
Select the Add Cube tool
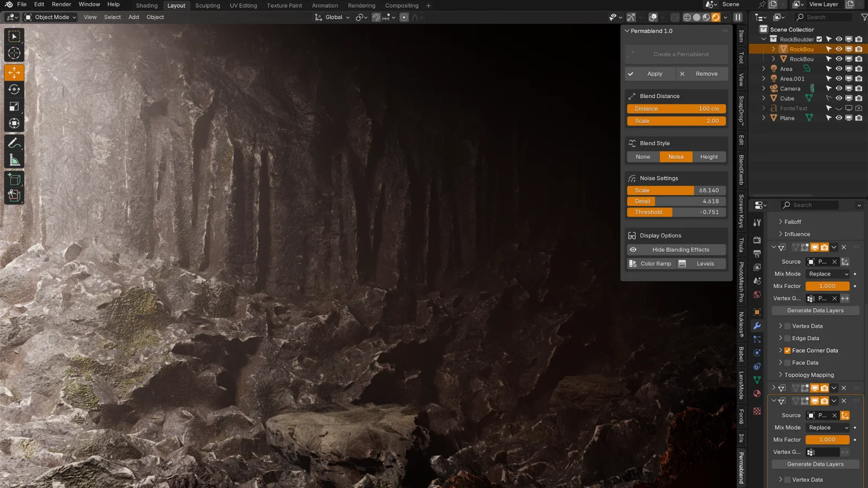[x=14, y=179]
